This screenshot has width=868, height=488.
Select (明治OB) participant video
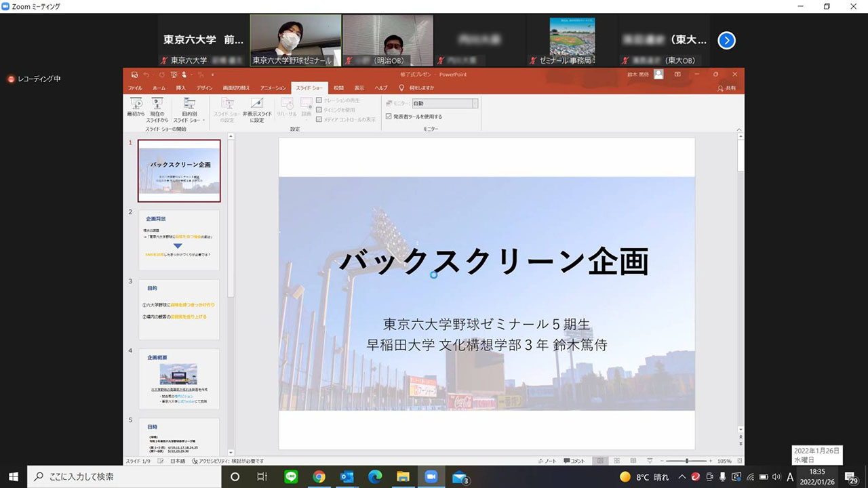pyautogui.click(x=387, y=41)
